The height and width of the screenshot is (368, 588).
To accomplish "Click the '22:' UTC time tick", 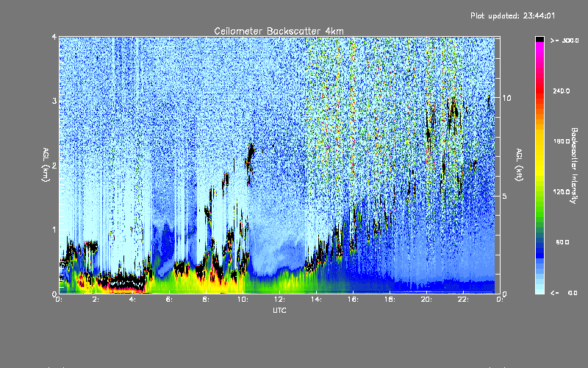I will coord(464,300).
